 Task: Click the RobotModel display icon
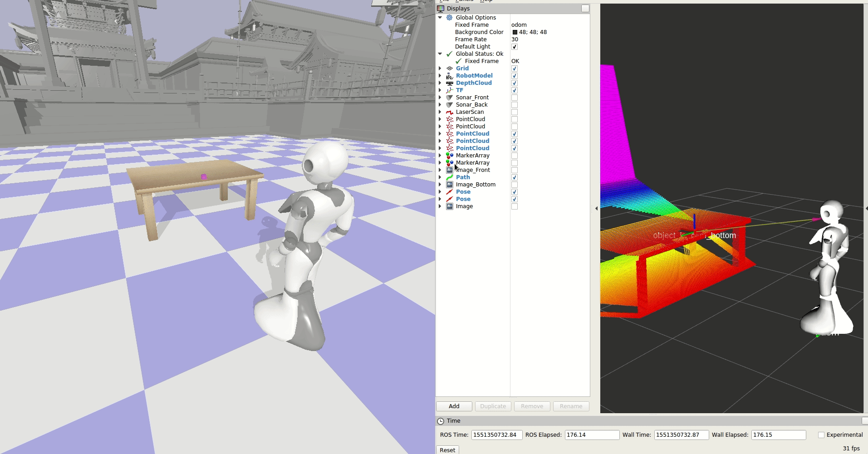click(x=449, y=75)
